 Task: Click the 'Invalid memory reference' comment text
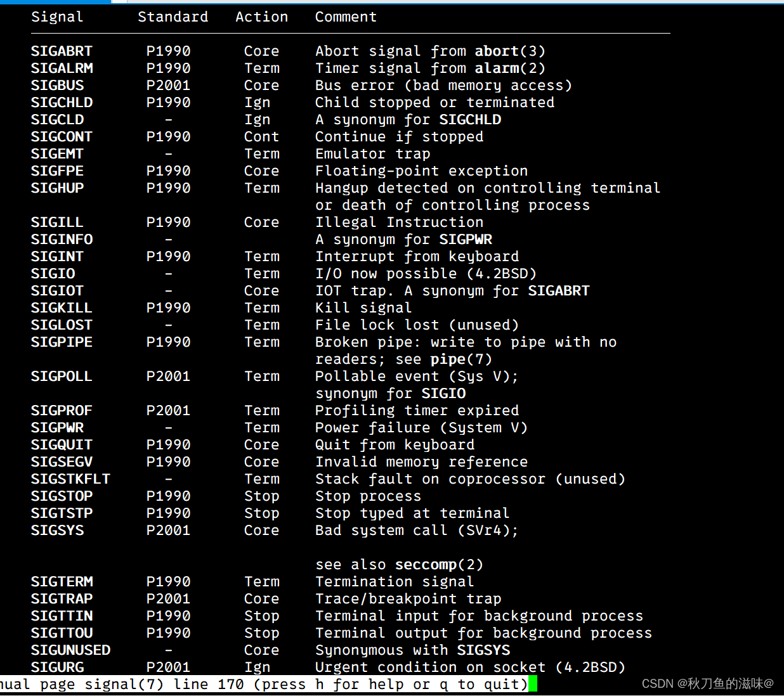click(x=421, y=462)
